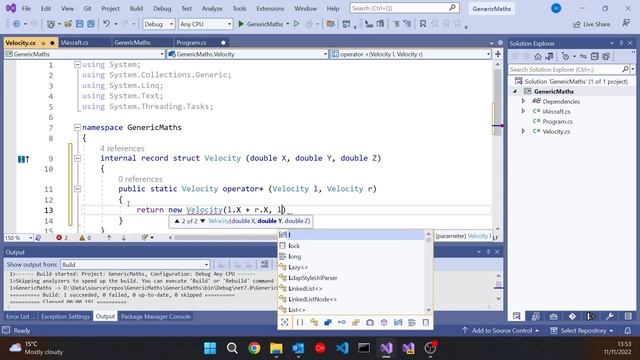640x360 pixels.
Task: Toggle the snippets filter icon in IntelliSense
Action: [x=426, y=322]
